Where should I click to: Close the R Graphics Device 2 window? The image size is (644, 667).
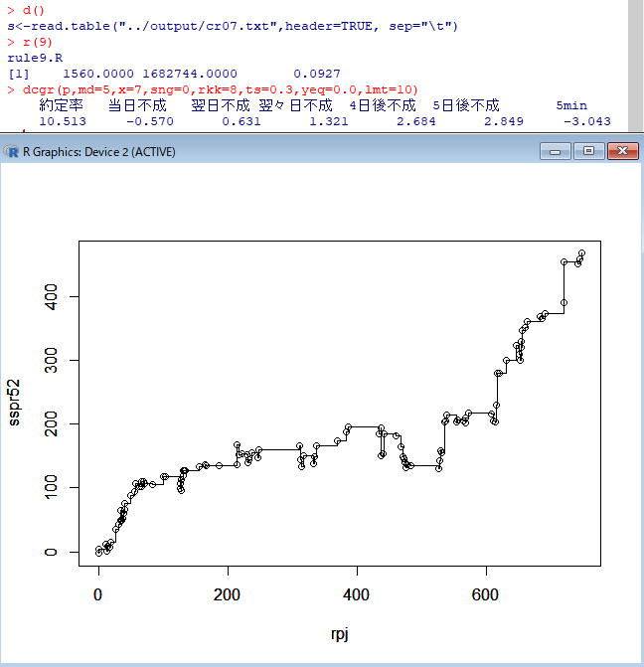623,151
